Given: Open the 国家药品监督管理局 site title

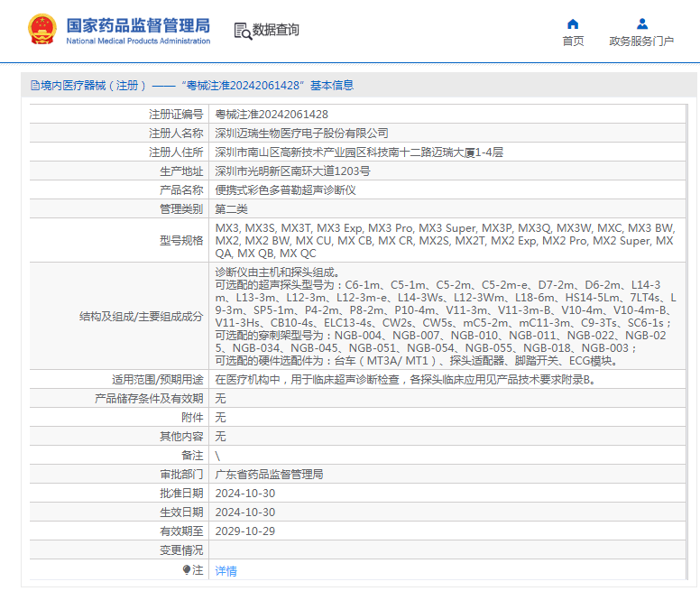Looking at the screenshot, I should [137, 25].
